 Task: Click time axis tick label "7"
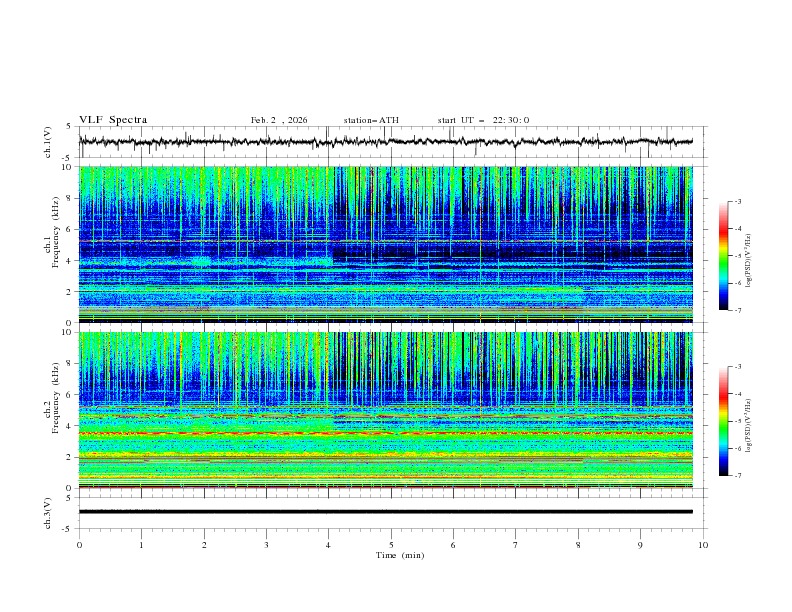tap(516, 545)
